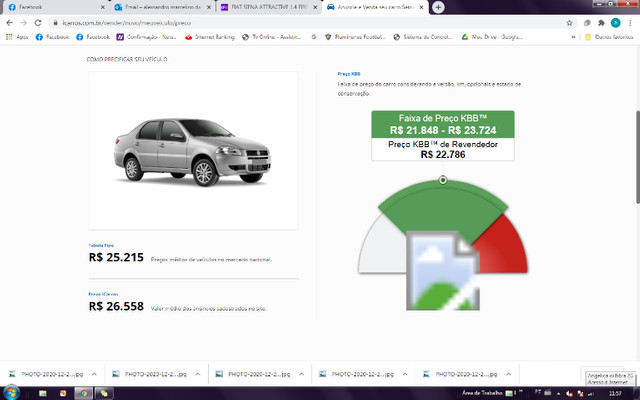
Task: Click the taskbar clock showing 12:57
Action: (615, 393)
